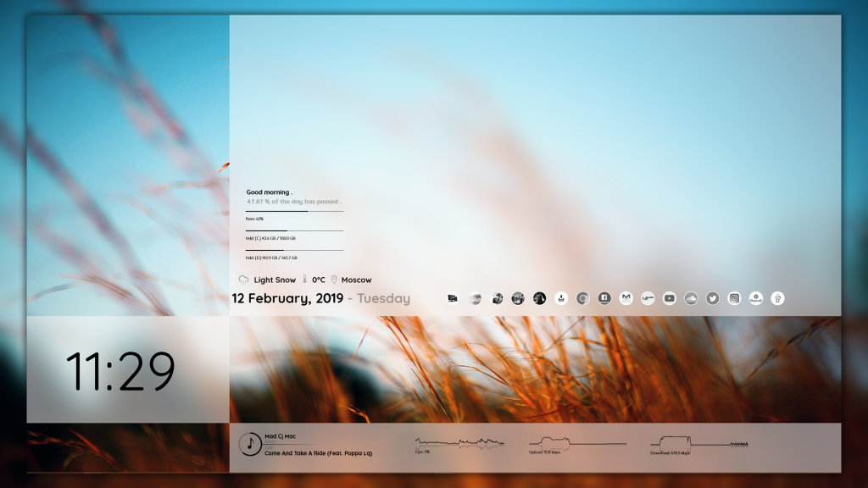
Task: Click the 12 February, 2019 date text
Action: point(287,298)
